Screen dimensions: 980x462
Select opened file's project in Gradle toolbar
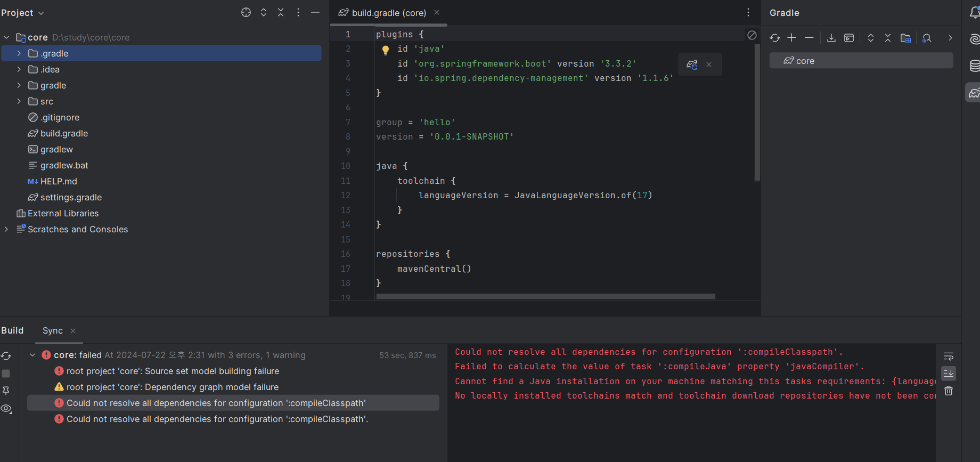point(905,38)
